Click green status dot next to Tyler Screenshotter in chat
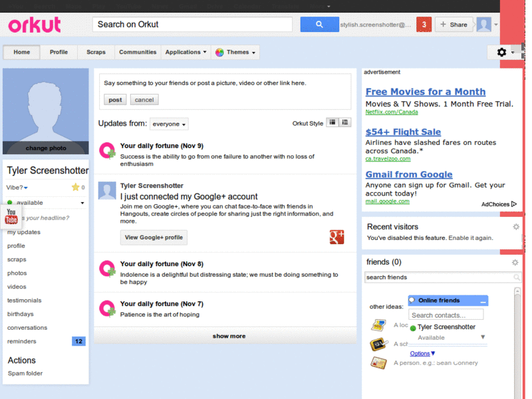The height and width of the screenshot is (399, 532). 413,328
